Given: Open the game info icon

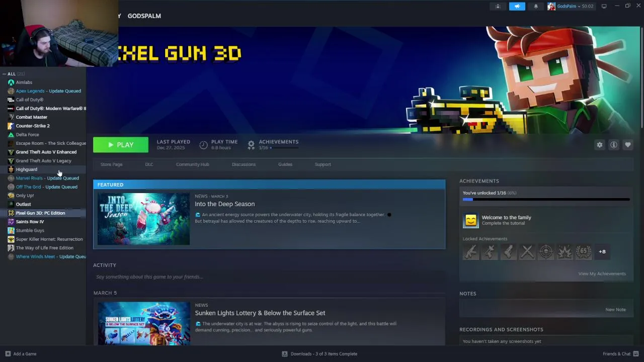Looking at the screenshot, I should point(614,145).
